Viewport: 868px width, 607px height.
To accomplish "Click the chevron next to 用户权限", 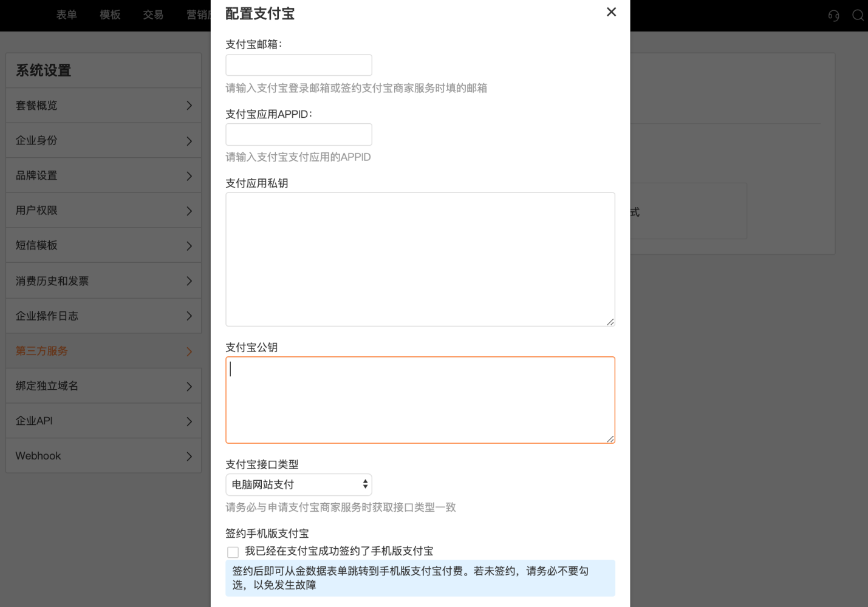I will pyautogui.click(x=189, y=211).
